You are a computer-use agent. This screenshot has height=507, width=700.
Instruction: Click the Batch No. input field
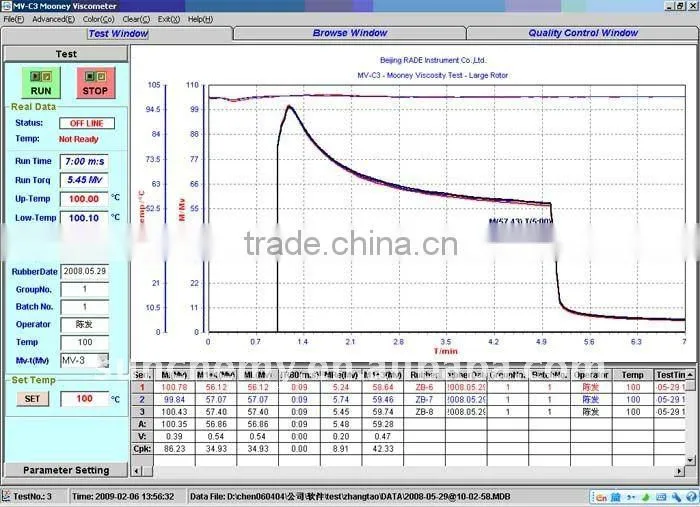84,307
